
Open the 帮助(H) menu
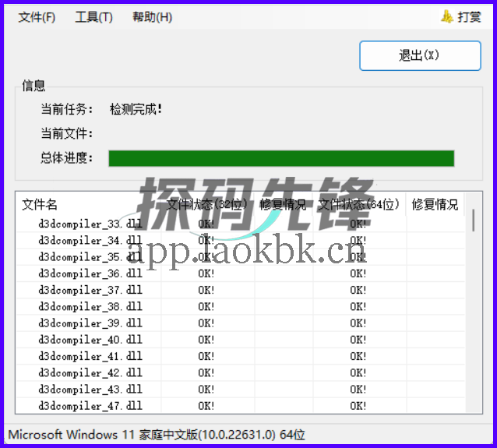[152, 17]
